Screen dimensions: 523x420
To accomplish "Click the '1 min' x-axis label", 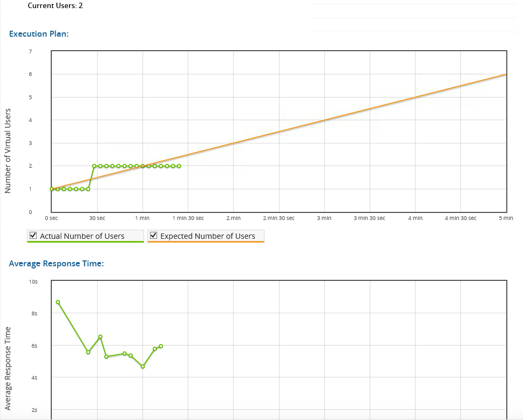I will click(142, 218).
